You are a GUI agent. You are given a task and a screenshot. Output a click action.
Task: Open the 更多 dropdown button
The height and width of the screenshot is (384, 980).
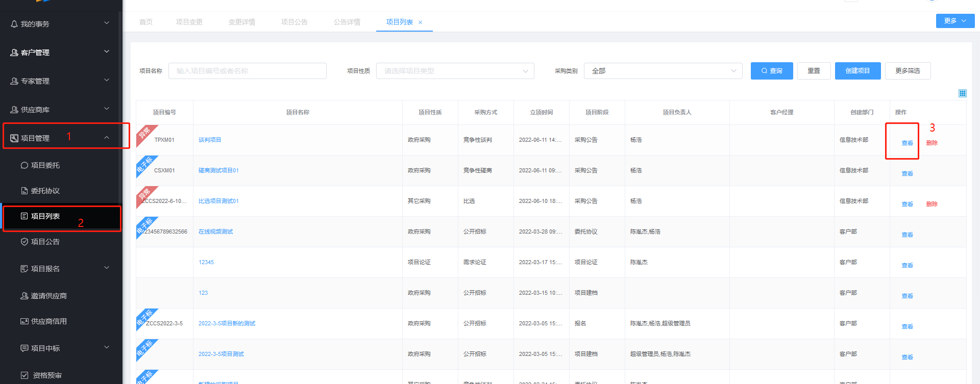tap(955, 21)
